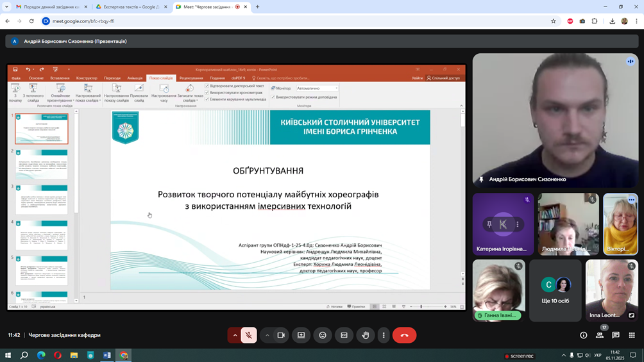644x362 pixels.
Task: Pin Катерина Ігорівна's tile
Action: pos(489,224)
